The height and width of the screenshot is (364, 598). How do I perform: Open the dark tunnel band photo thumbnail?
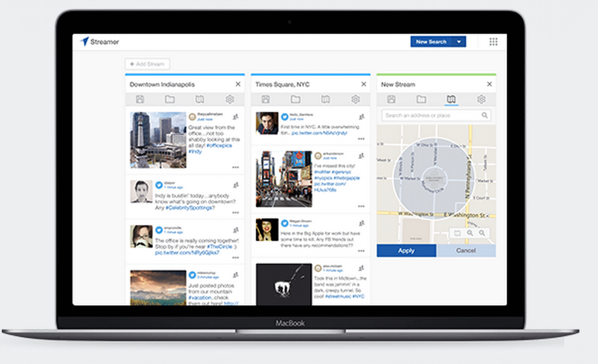(x=284, y=284)
